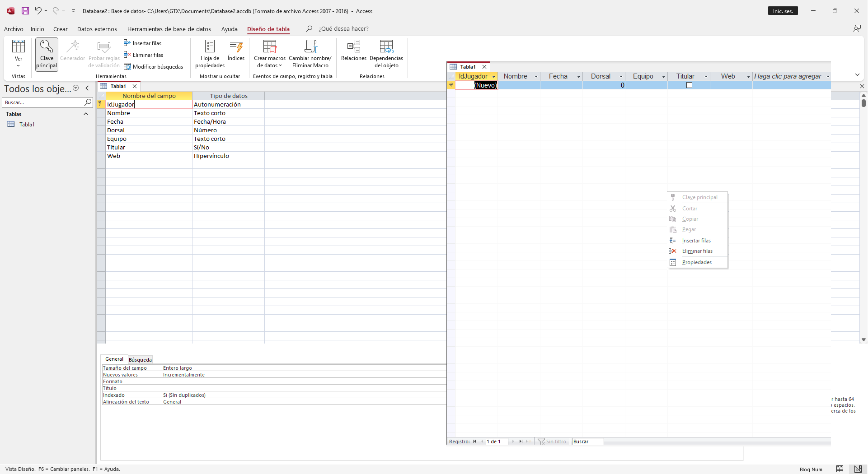This screenshot has height=474, width=868.
Task: Click Eliminar filas in the ribbon
Action: pos(143,55)
